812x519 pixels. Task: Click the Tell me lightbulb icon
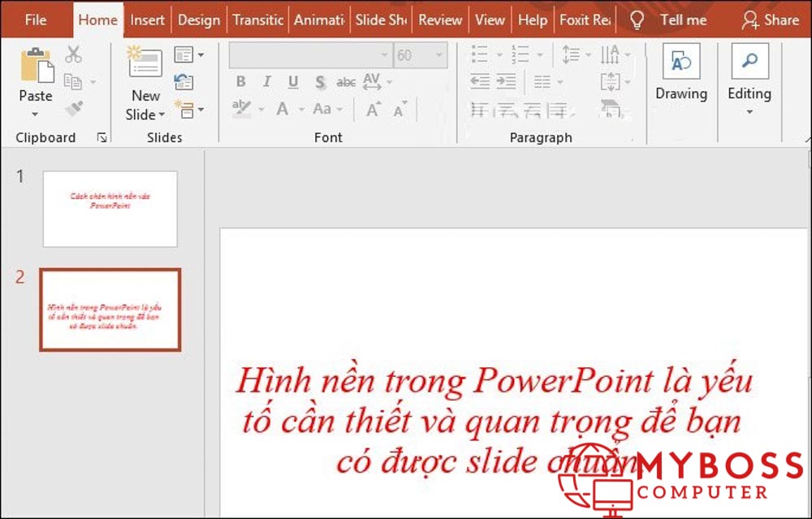637,19
